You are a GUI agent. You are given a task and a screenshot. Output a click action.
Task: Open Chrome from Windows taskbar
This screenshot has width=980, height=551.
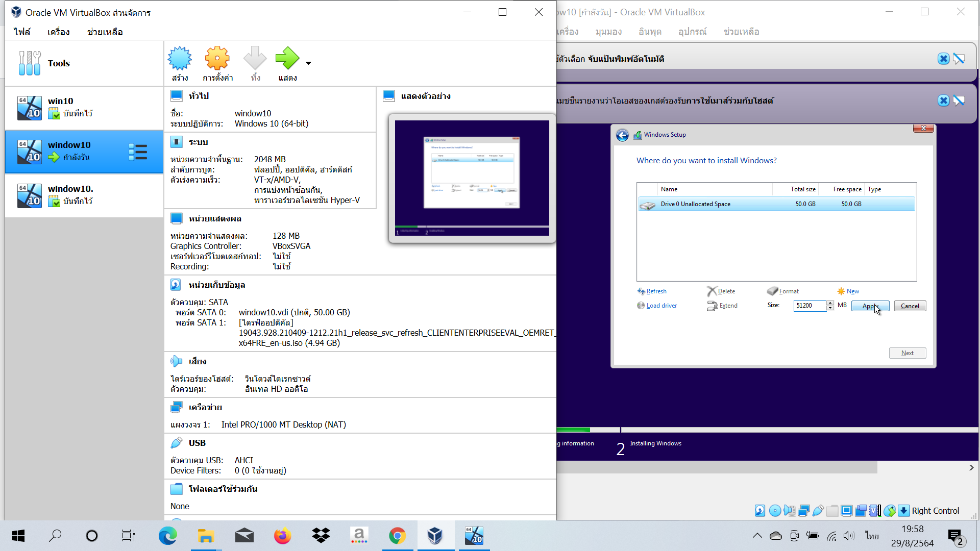[397, 536]
